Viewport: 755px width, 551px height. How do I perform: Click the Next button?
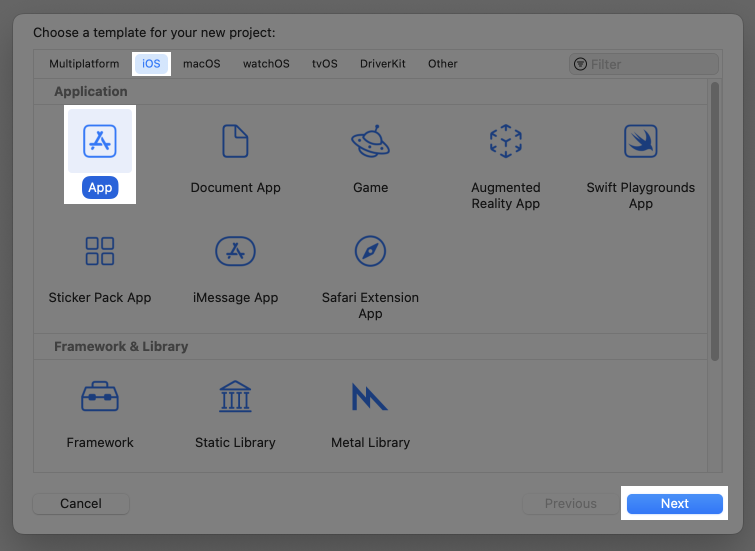(674, 504)
